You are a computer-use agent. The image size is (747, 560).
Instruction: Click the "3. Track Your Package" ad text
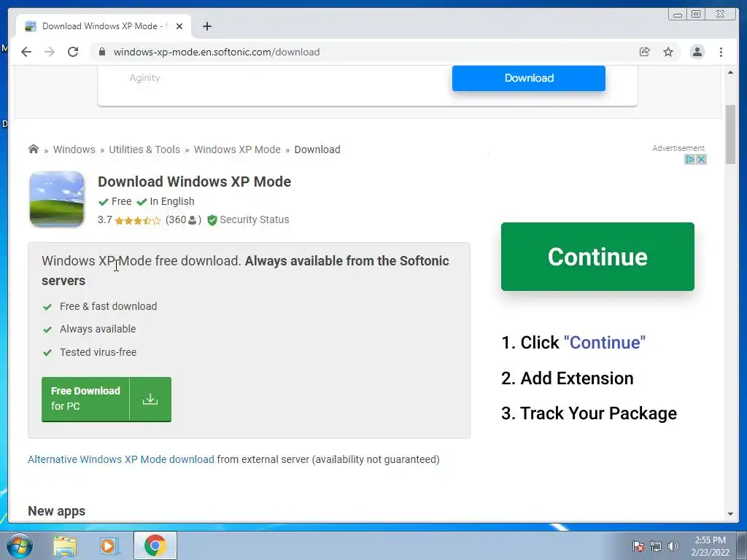click(589, 413)
